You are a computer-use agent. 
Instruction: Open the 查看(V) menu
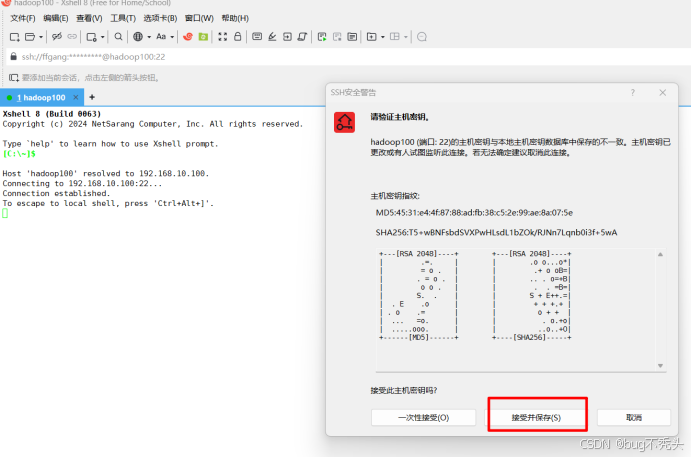[x=89, y=18]
